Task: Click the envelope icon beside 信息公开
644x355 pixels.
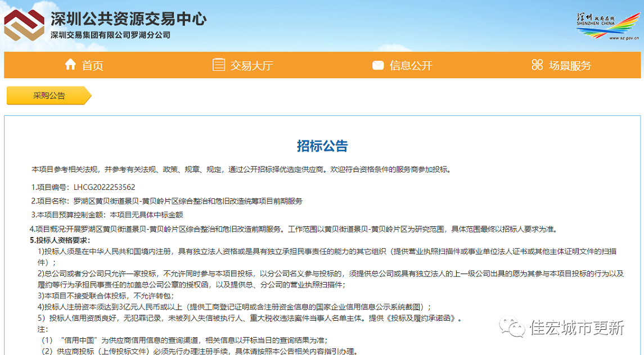Action: pyautogui.click(x=378, y=65)
